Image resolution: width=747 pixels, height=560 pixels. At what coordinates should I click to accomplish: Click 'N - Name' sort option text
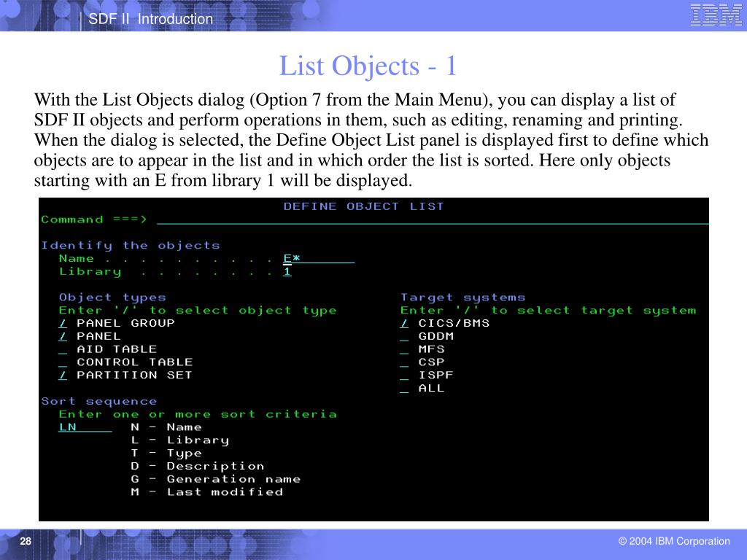tap(166, 427)
